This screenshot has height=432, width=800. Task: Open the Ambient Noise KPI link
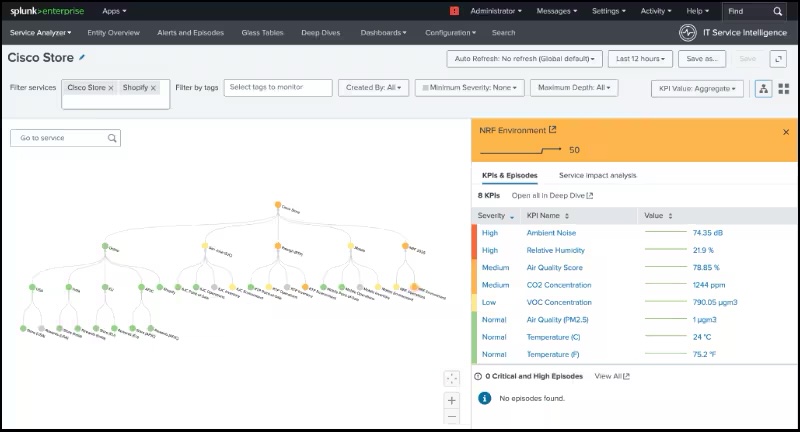(x=553, y=232)
